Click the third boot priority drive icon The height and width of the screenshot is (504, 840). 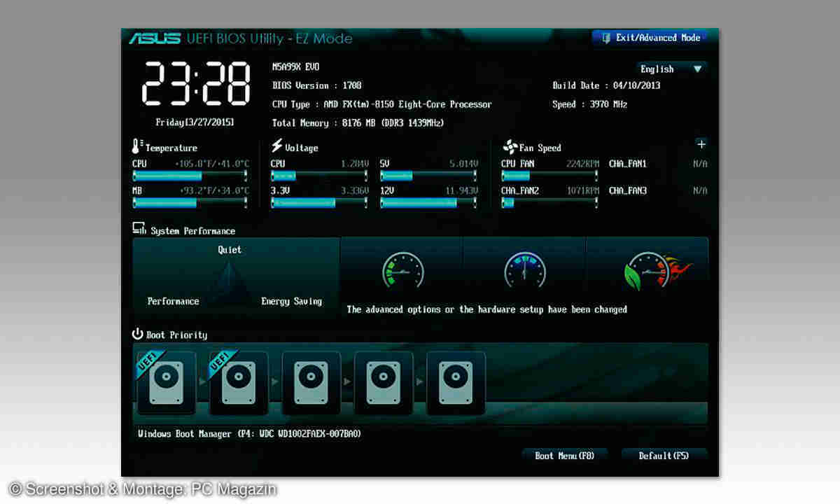tap(311, 383)
